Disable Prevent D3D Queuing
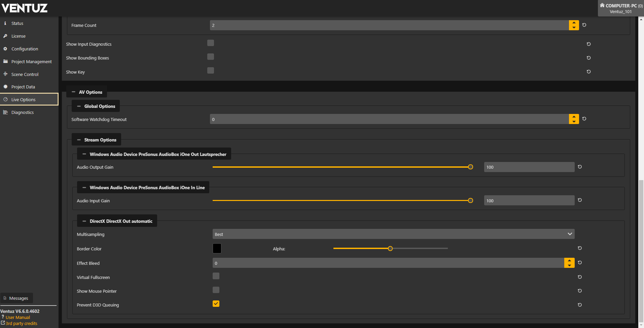This screenshot has height=328, width=644. (x=216, y=303)
